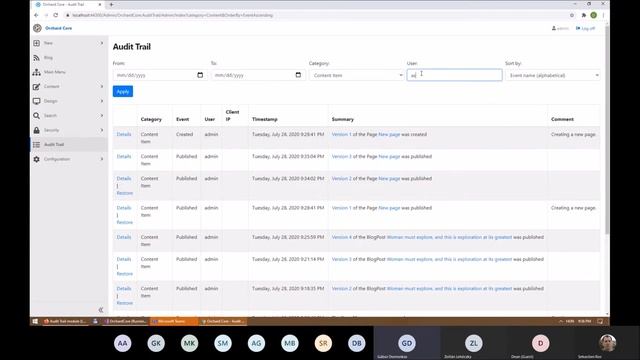This screenshot has height=360, width=640.
Task: Click the Orchard Core logo icon
Action: [37, 28]
